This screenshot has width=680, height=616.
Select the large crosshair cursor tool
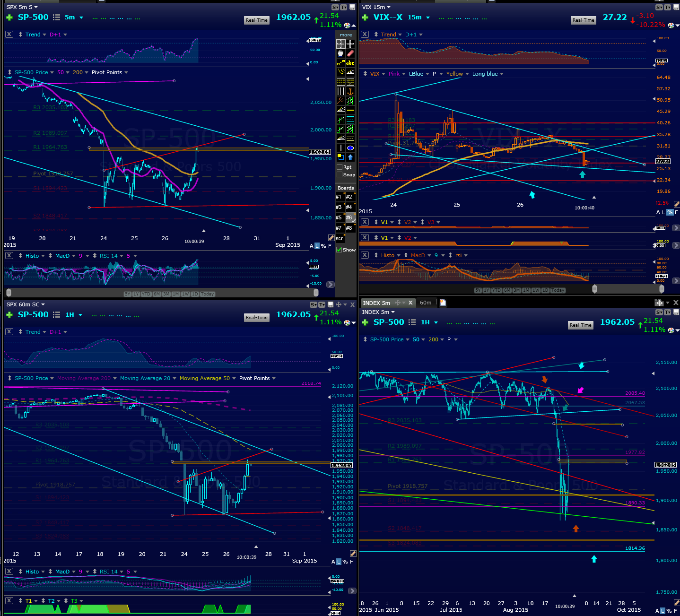pyautogui.click(x=341, y=43)
